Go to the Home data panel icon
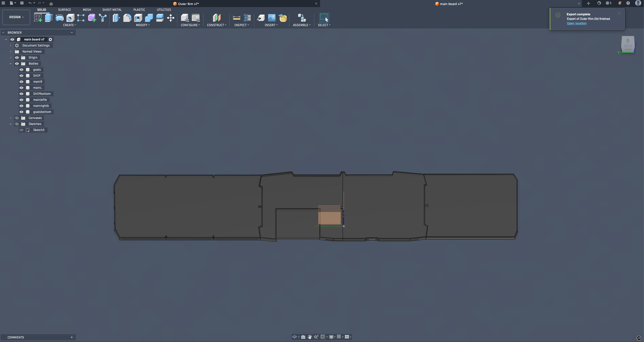The height and width of the screenshot is (342, 644). (51, 4)
